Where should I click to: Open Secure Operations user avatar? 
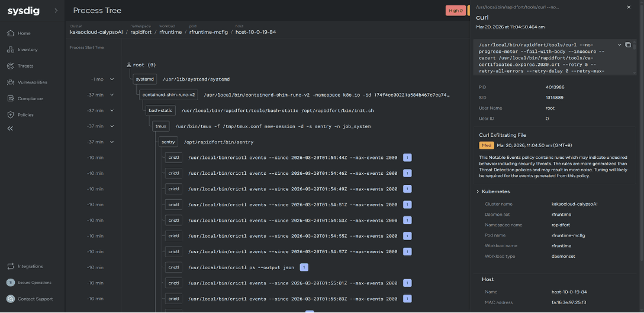pos(11,283)
